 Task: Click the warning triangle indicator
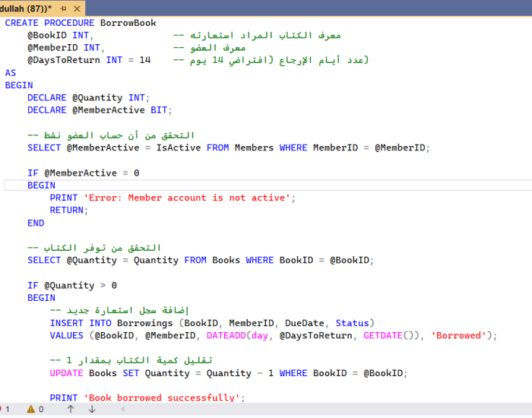30,409
